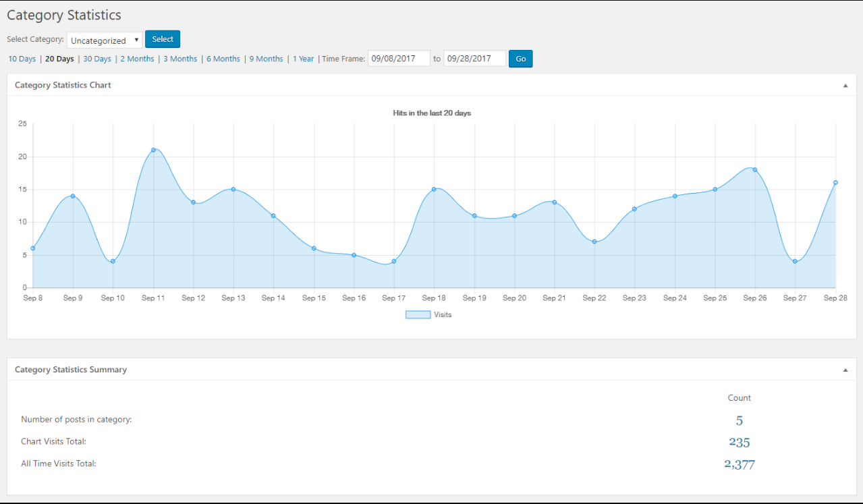Image resolution: width=863 pixels, height=504 pixels.
Task: View the 6 Months range
Action: coord(223,59)
